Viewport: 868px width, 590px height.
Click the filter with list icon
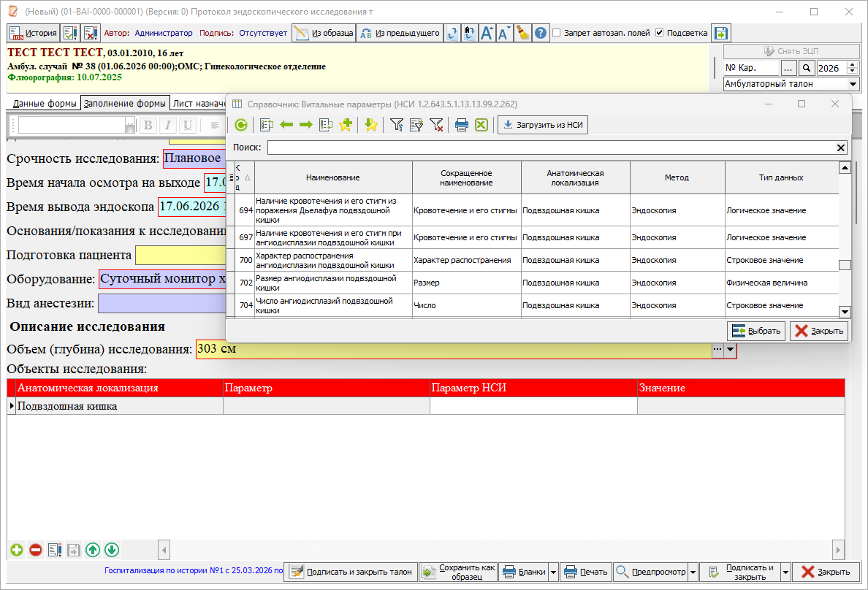pyautogui.click(x=416, y=125)
